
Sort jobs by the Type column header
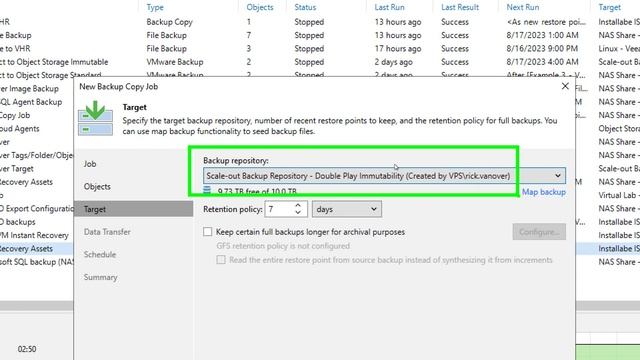pyautogui.click(x=155, y=7)
